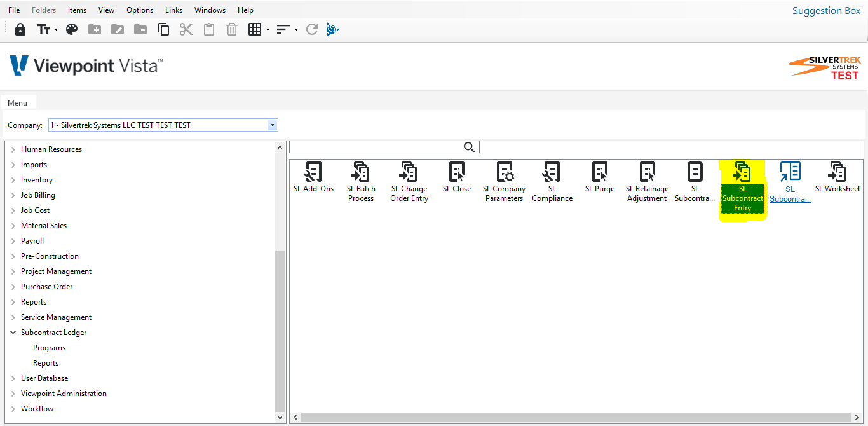The image size is (868, 426).
Task: Click the lock icon in the toolbar
Action: (x=20, y=29)
